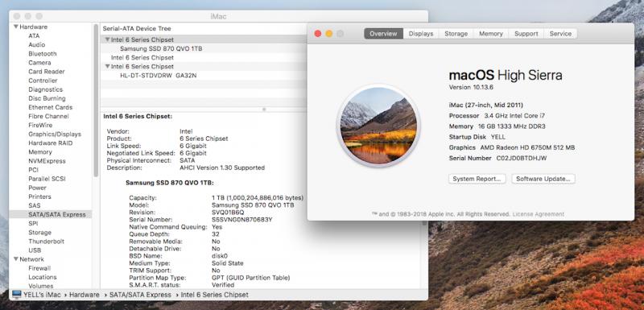Click the sidebar vertical scrollbar
Viewport: 644px width, 310px height.
pos(96,101)
